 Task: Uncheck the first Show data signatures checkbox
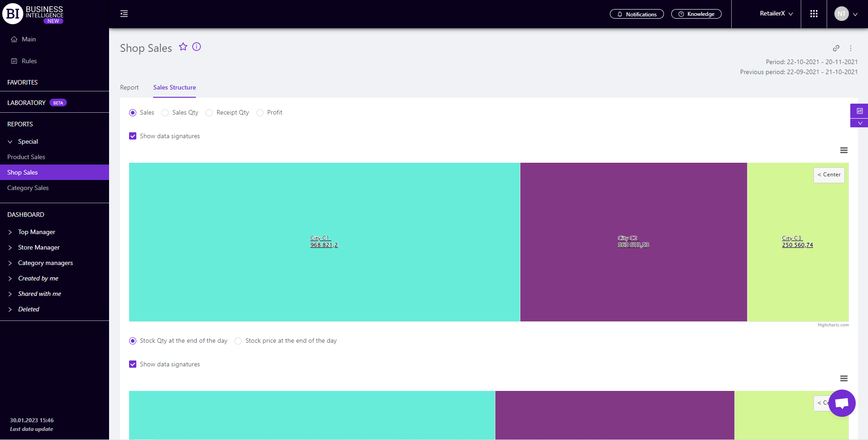[133, 136]
